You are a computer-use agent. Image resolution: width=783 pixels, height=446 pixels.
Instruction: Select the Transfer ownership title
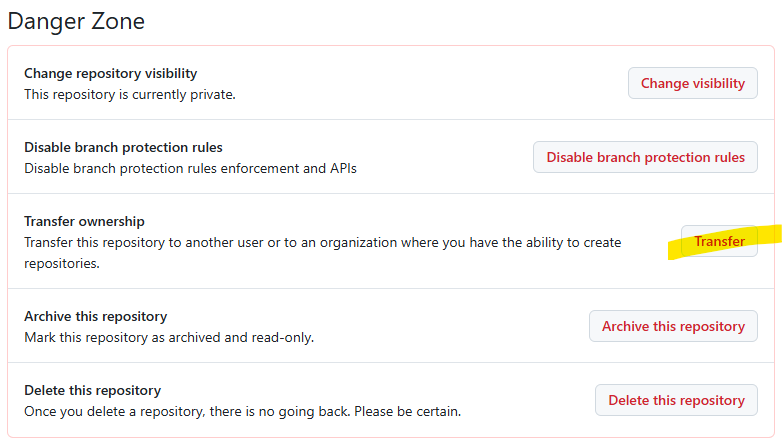click(x=84, y=221)
